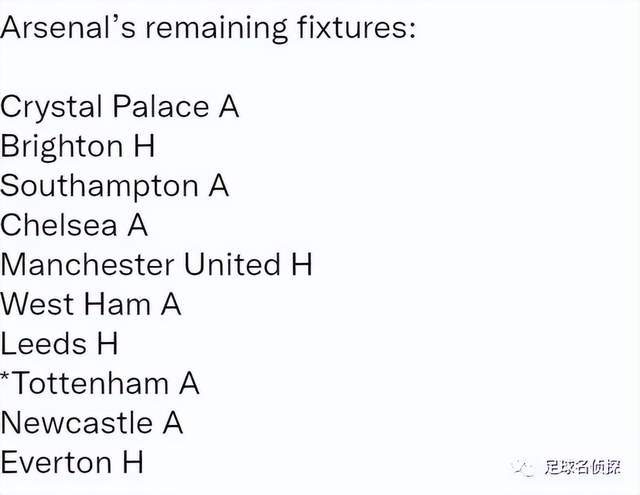This screenshot has height=495, width=640.
Task: Click the Brighton H fixture line
Action: 78,147
